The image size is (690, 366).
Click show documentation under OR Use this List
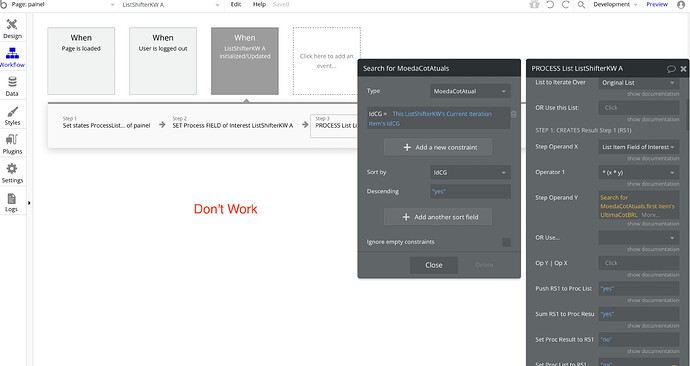(653, 120)
